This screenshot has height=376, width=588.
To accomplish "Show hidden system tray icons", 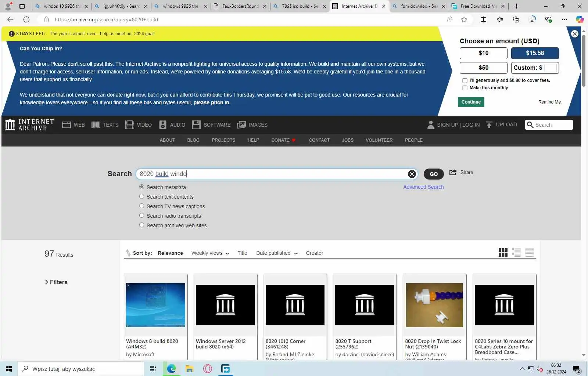I will (x=522, y=369).
